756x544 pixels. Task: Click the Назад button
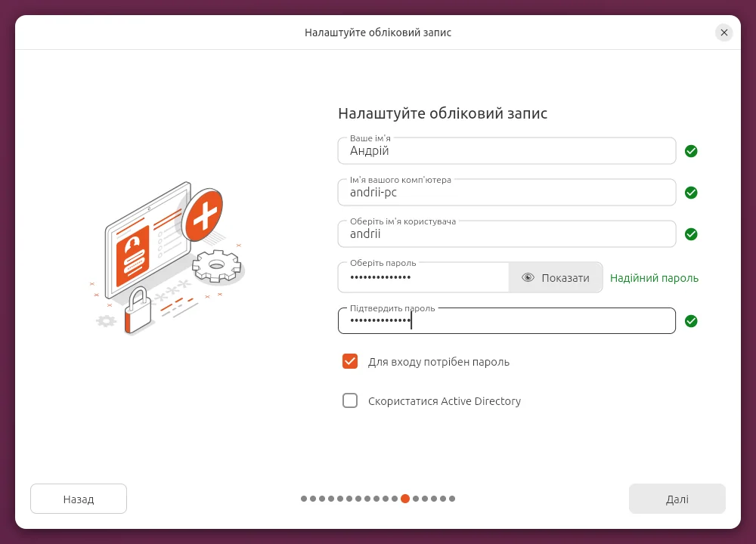pos(79,499)
